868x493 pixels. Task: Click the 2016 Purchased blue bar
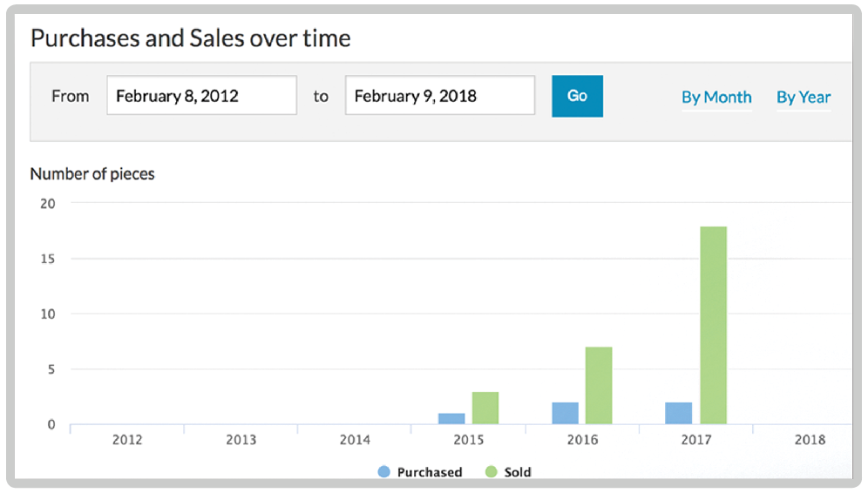click(565, 413)
